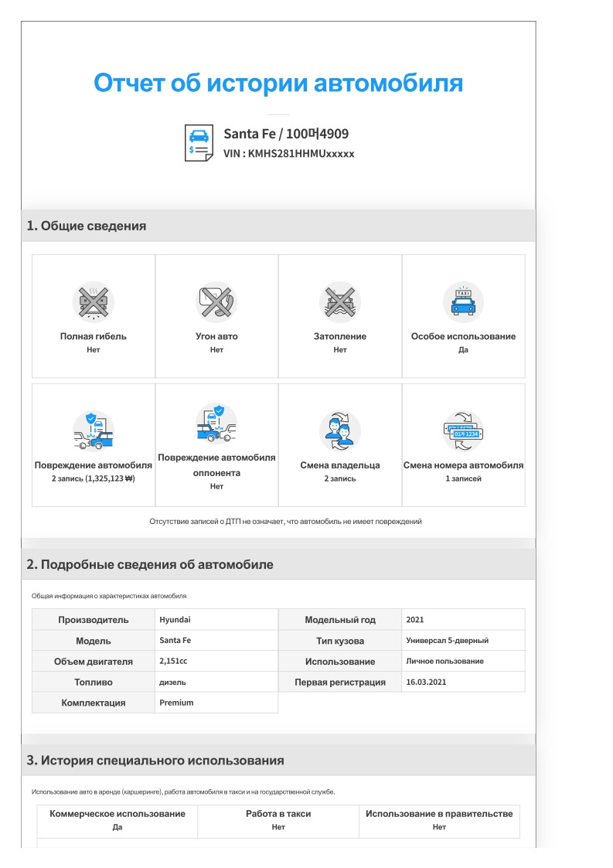
Task: Click the Повреждение автомобиля crash icon
Action: [x=94, y=431]
